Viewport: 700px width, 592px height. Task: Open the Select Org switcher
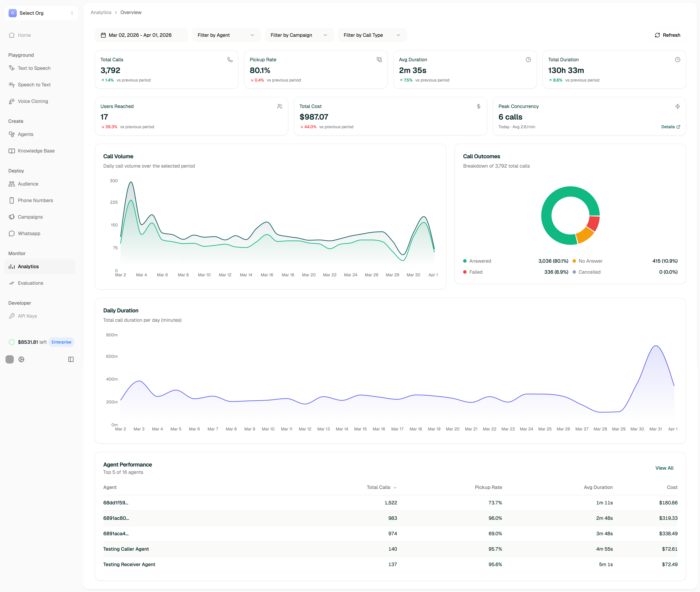tap(41, 13)
